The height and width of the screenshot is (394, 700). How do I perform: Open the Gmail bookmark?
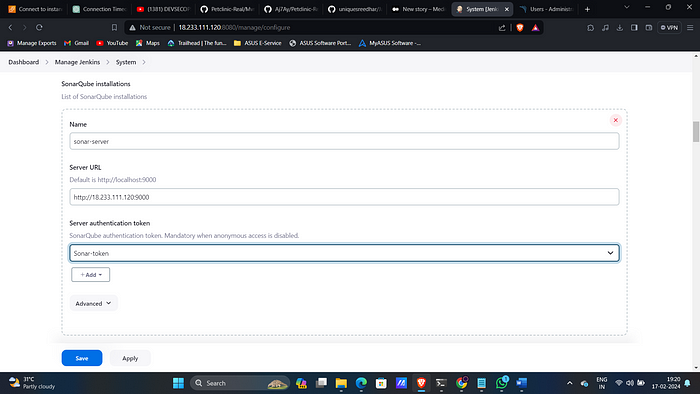[76, 43]
